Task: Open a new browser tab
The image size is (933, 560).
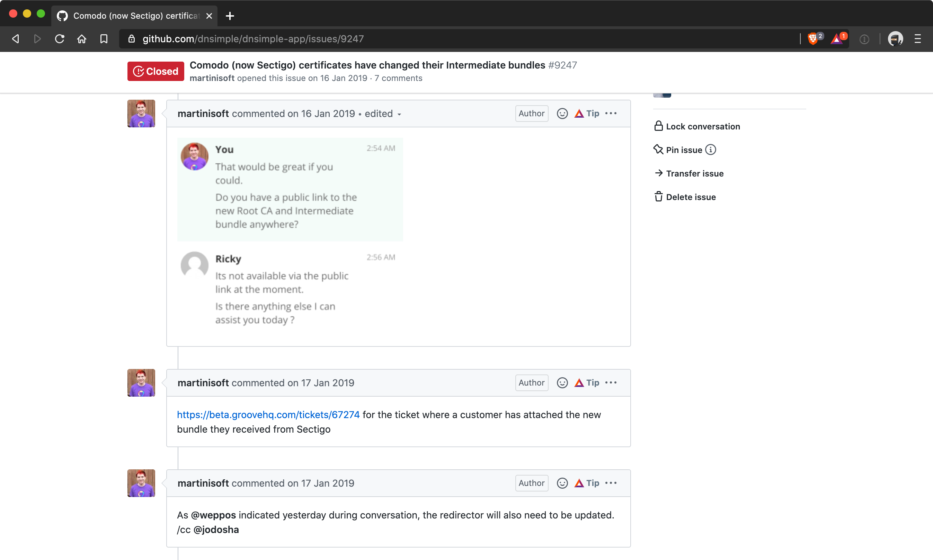Action: [230, 16]
